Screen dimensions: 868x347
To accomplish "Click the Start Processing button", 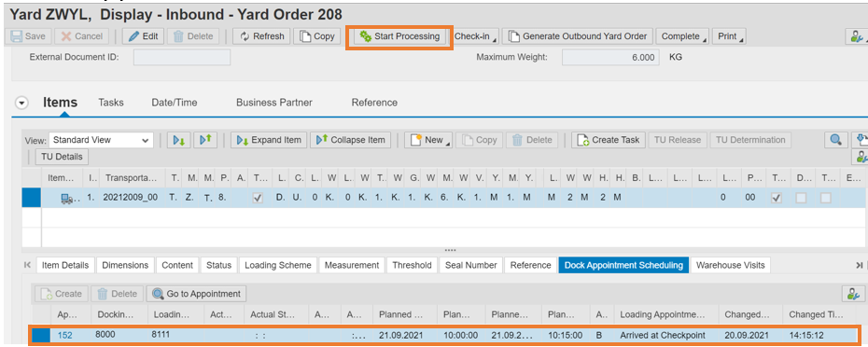I will pyautogui.click(x=399, y=36).
